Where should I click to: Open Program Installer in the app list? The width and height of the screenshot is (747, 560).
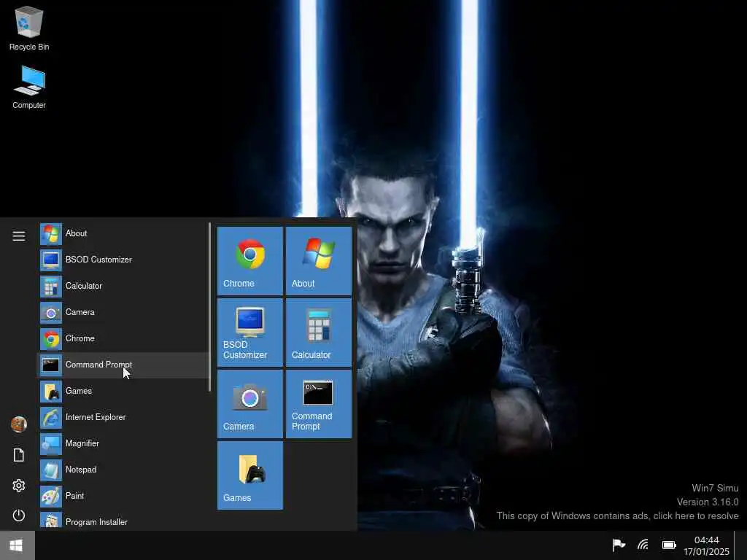click(x=123, y=521)
